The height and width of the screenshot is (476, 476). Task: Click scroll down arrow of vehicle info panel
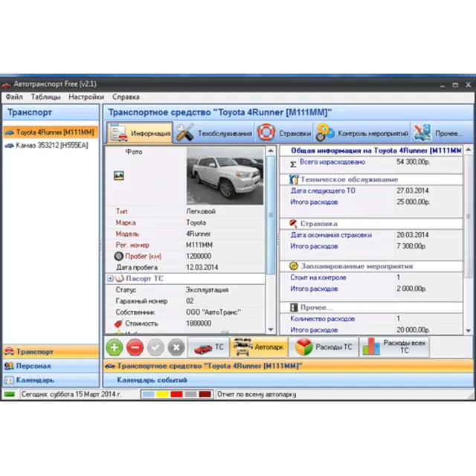(271, 329)
